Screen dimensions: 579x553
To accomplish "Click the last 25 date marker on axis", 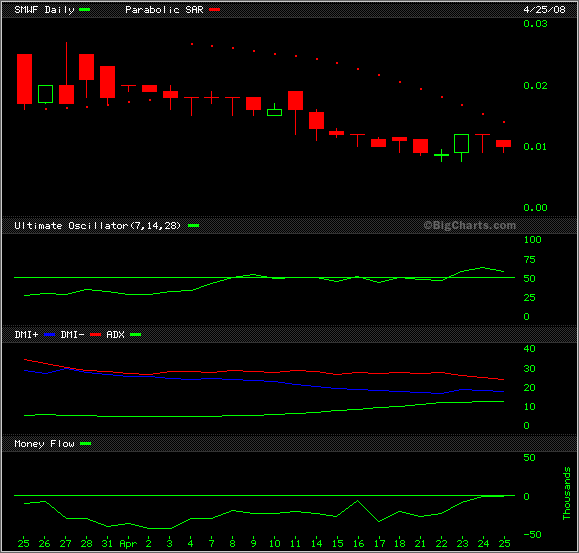I will tap(504, 543).
